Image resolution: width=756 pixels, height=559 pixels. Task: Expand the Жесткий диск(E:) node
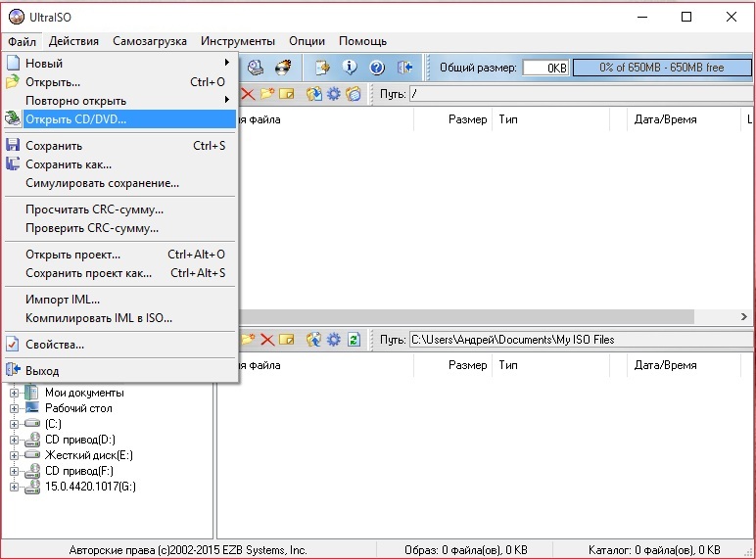[x=14, y=455]
